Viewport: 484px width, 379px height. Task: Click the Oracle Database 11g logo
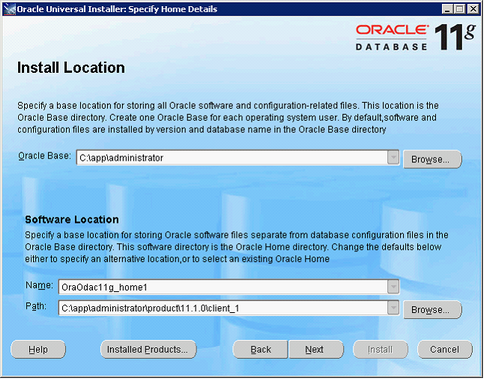[x=415, y=37]
